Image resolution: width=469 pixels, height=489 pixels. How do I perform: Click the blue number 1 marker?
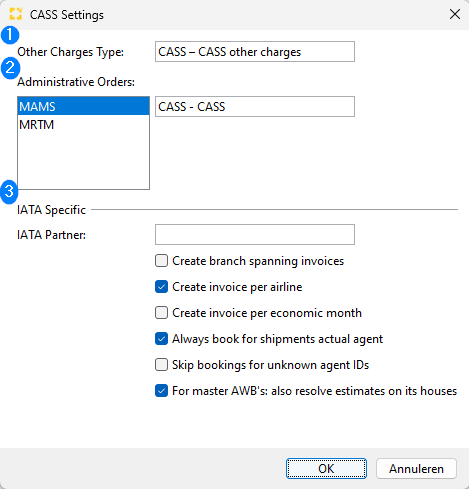(x=10, y=35)
